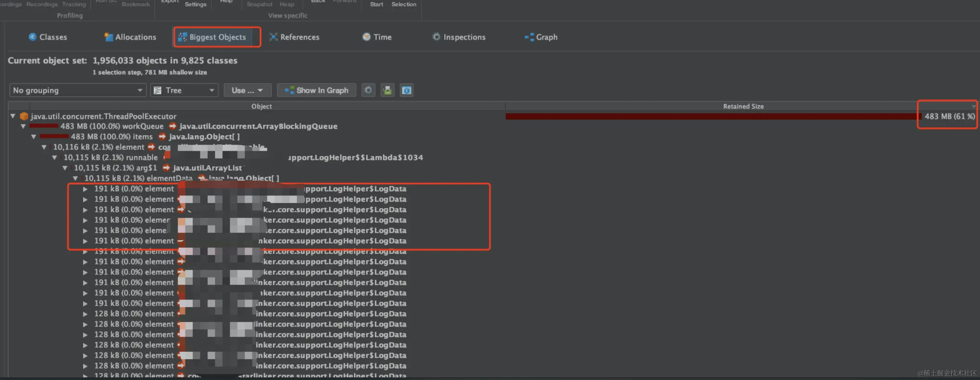Collapse the 483 MB workQueue node
The height and width of the screenshot is (380, 980).
pos(23,126)
